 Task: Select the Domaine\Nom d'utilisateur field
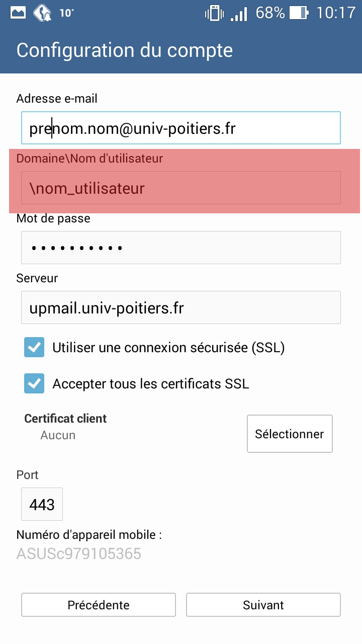click(x=181, y=188)
